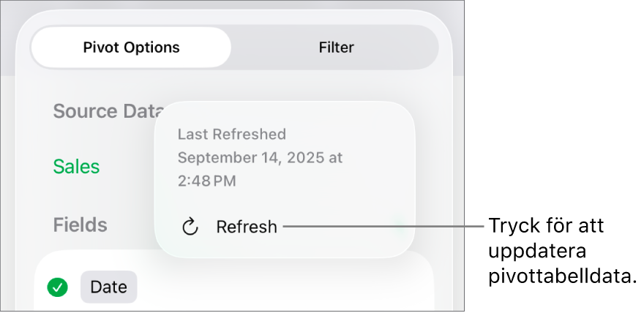The height and width of the screenshot is (313, 644).
Task: Select the Pivot Options tab
Action: (131, 48)
